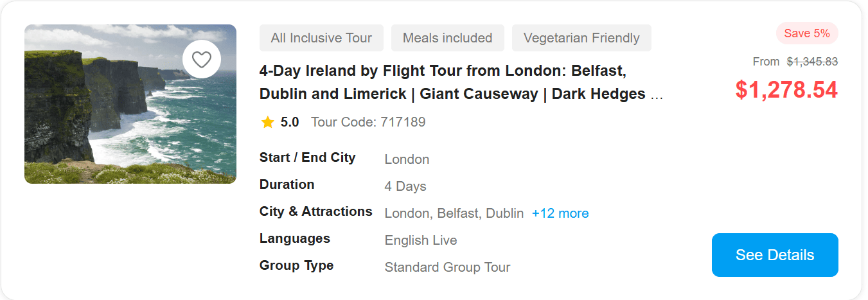This screenshot has width=868, height=300.
Task: Click the Tour Code 717189 text
Action: pyautogui.click(x=368, y=122)
